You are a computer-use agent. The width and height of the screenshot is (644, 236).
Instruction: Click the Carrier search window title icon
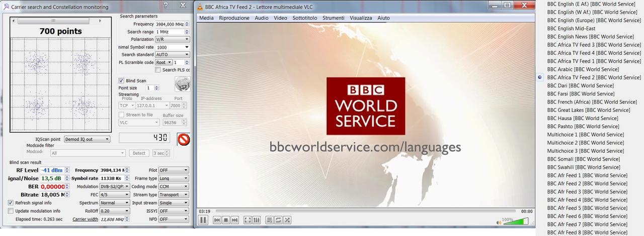pos(7,7)
